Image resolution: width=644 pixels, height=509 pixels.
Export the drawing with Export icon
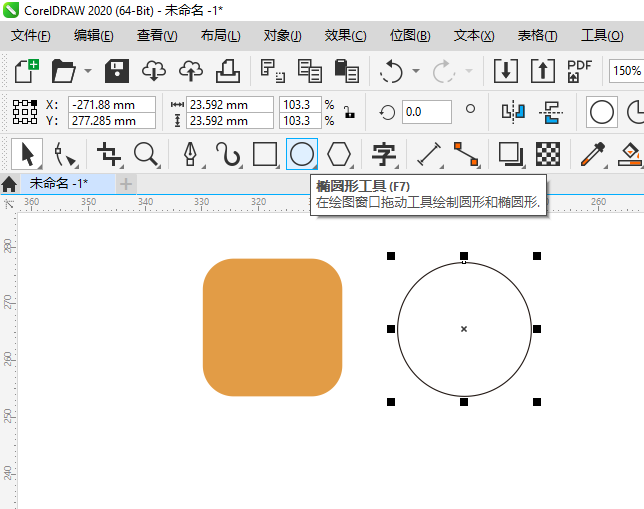click(543, 71)
